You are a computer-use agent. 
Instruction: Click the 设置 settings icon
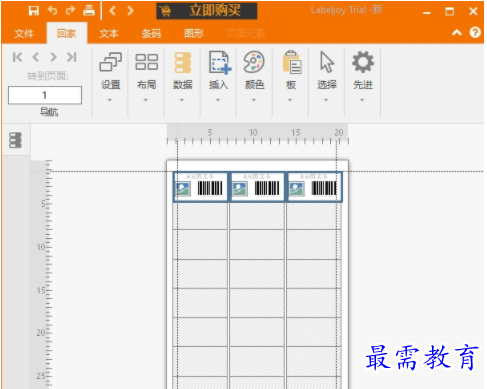(111, 62)
